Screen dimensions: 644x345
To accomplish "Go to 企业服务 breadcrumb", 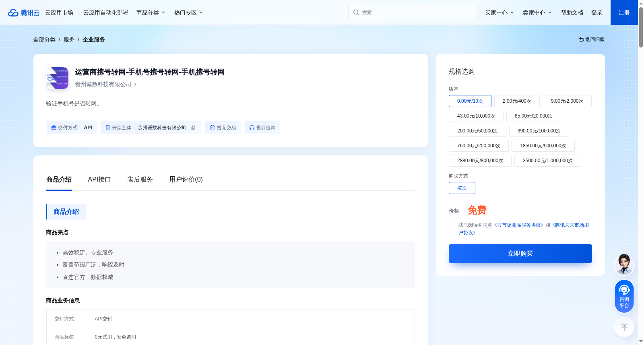I will coord(94,39).
